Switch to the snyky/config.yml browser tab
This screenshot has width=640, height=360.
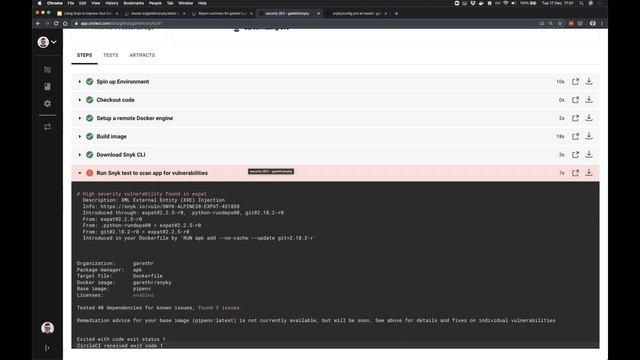(x=356, y=13)
